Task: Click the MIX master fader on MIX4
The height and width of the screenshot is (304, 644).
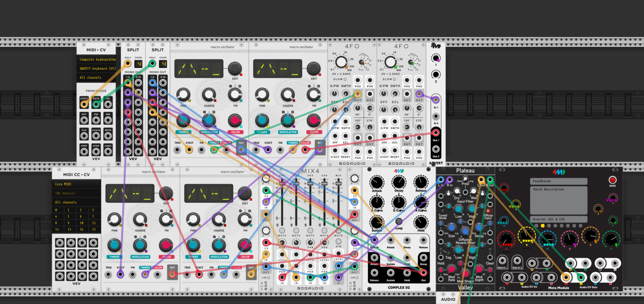Action: pos(338,184)
